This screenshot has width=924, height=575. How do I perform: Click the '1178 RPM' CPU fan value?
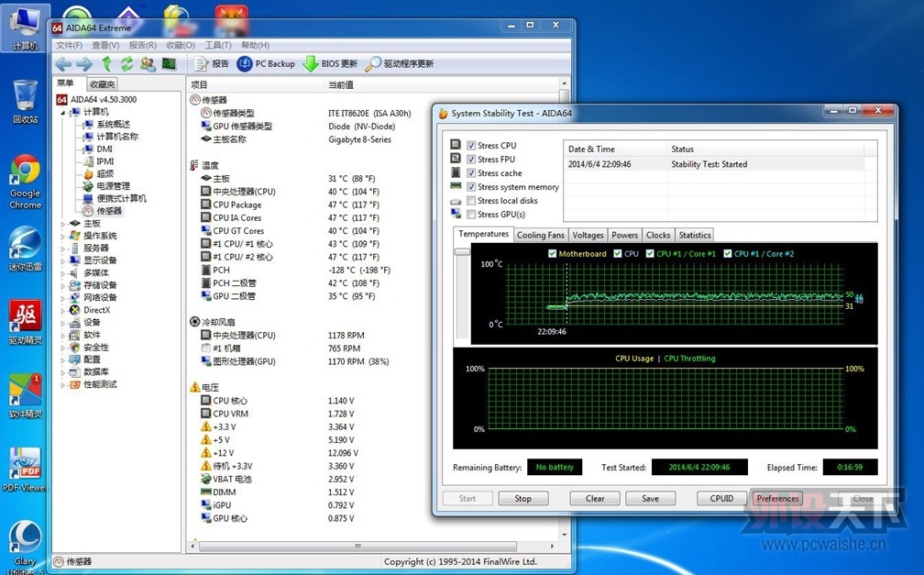pyautogui.click(x=346, y=336)
